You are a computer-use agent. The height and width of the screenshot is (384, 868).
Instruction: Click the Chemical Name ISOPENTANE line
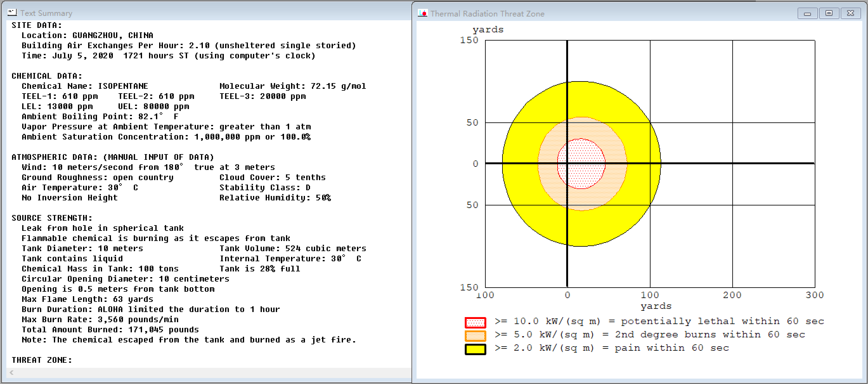pos(85,86)
